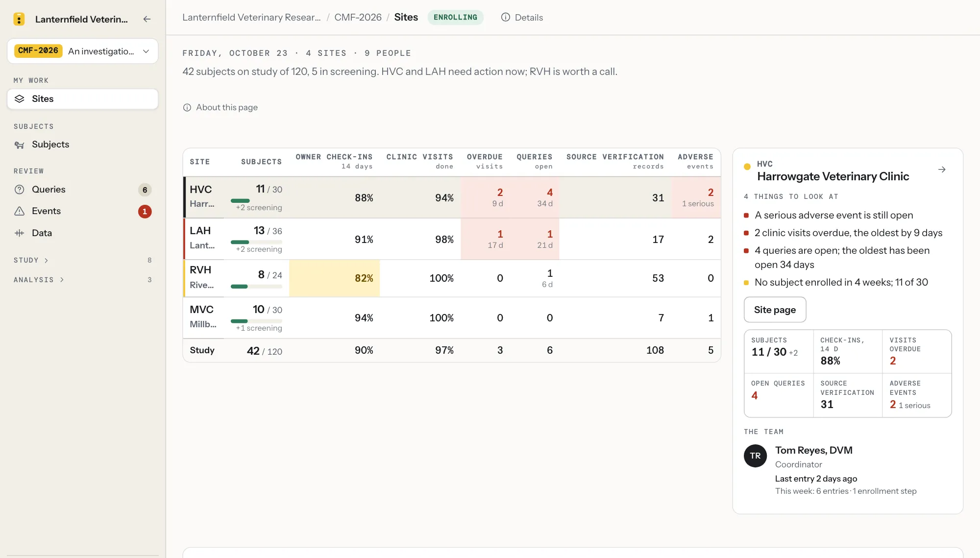The height and width of the screenshot is (558, 980).
Task: Click the ENROLLING status badge
Action: point(455,17)
